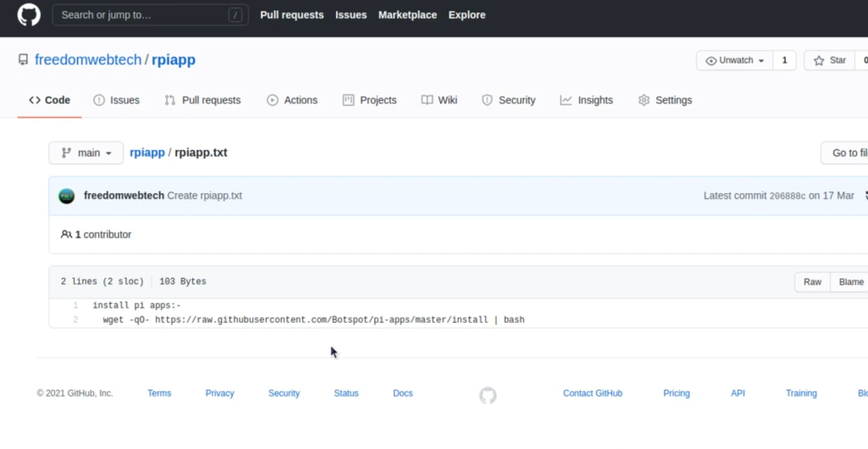Star the repository
The width and height of the screenshot is (868, 449).
pos(829,60)
